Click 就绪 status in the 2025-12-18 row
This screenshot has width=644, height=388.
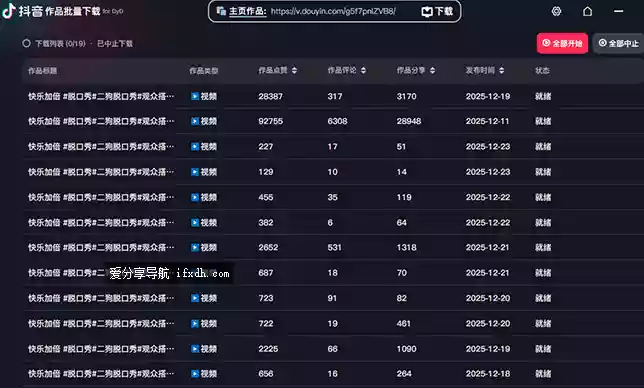[543, 374]
